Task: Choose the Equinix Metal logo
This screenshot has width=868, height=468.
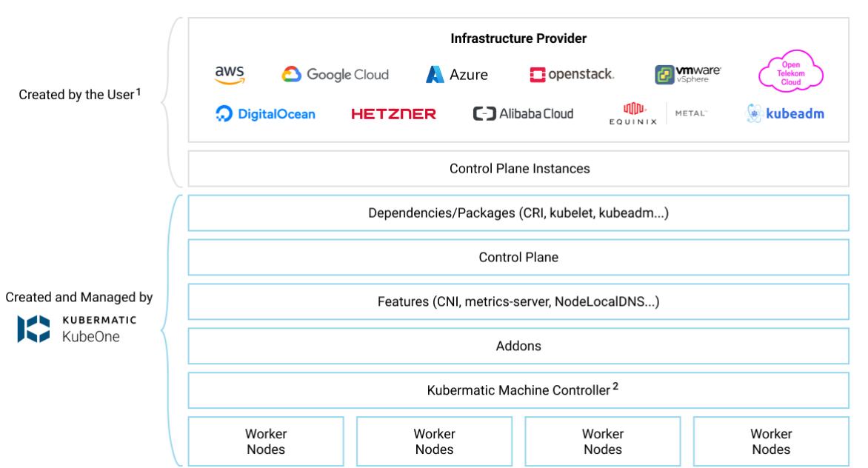Action: click(x=658, y=113)
